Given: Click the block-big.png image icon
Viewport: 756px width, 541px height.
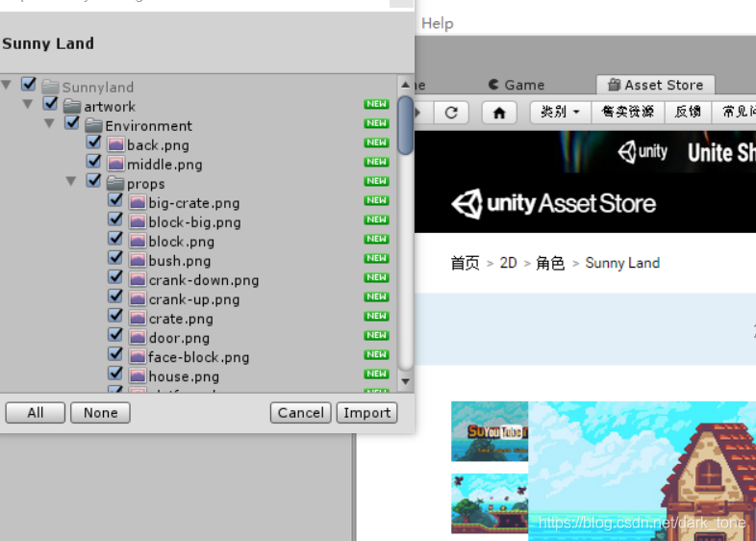Looking at the screenshot, I should [x=138, y=222].
